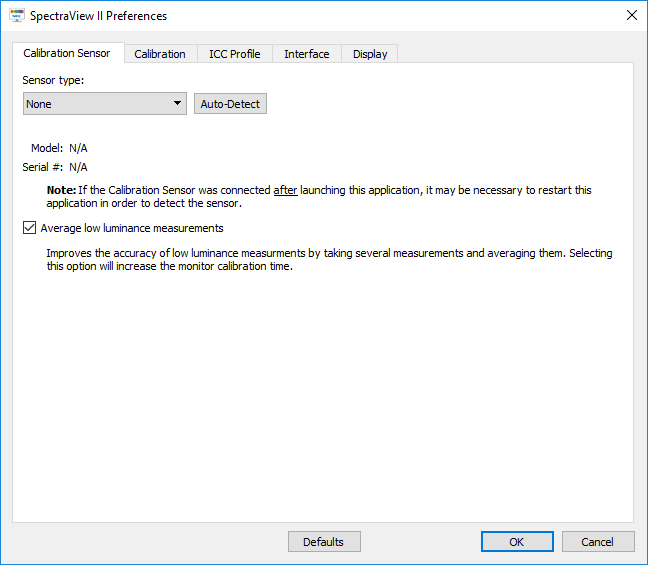Viewport: 648px width, 565px height.
Task: Switch to the Calibration tab
Action: [x=160, y=54]
